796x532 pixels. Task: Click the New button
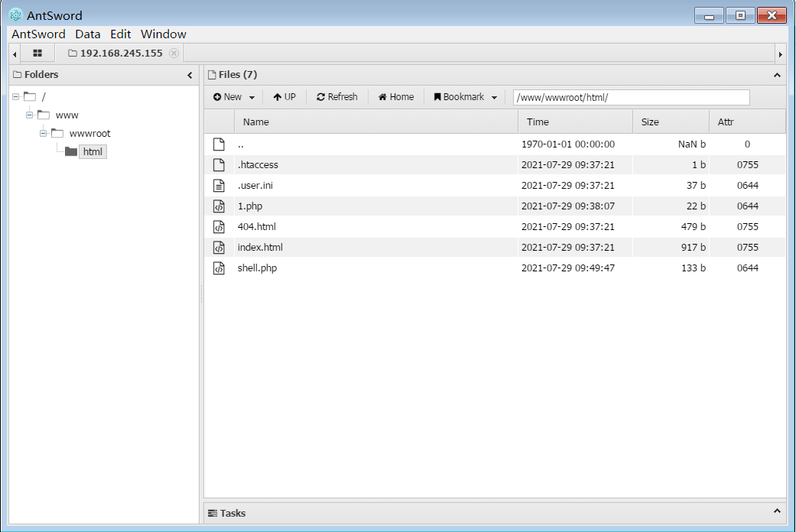(x=227, y=96)
